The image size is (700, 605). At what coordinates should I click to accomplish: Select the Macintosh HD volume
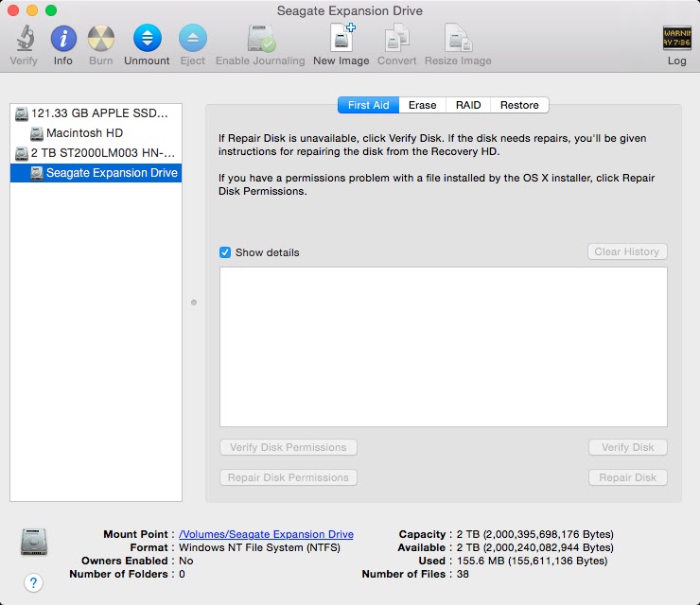click(96, 133)
